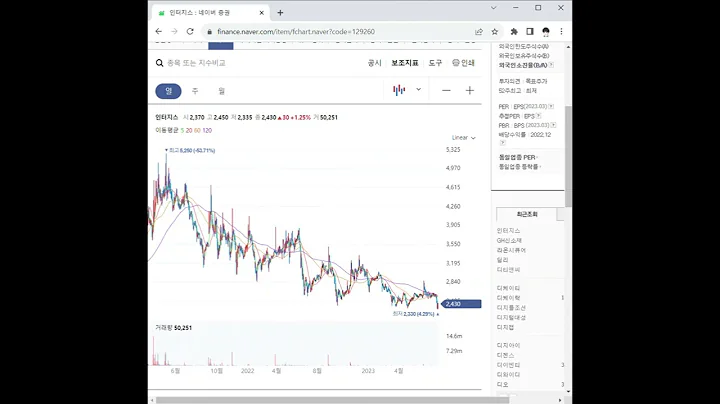Bookmark this page with star icon

495,32
